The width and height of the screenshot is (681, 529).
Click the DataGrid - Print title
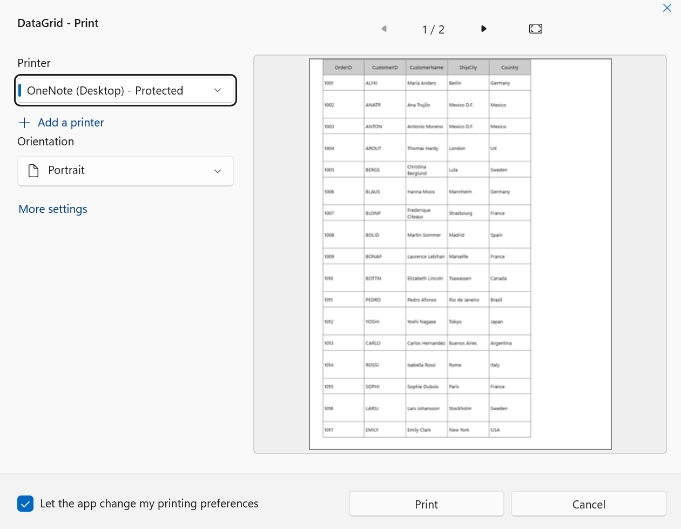[58, 23]
